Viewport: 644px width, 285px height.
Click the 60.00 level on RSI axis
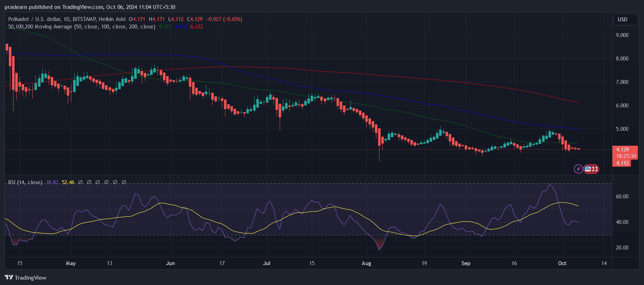point(622,197)
